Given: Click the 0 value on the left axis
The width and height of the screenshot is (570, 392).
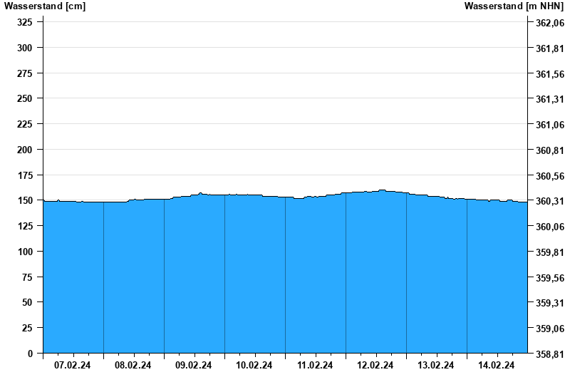Looking at the screenshot, I should coord(30,354).
